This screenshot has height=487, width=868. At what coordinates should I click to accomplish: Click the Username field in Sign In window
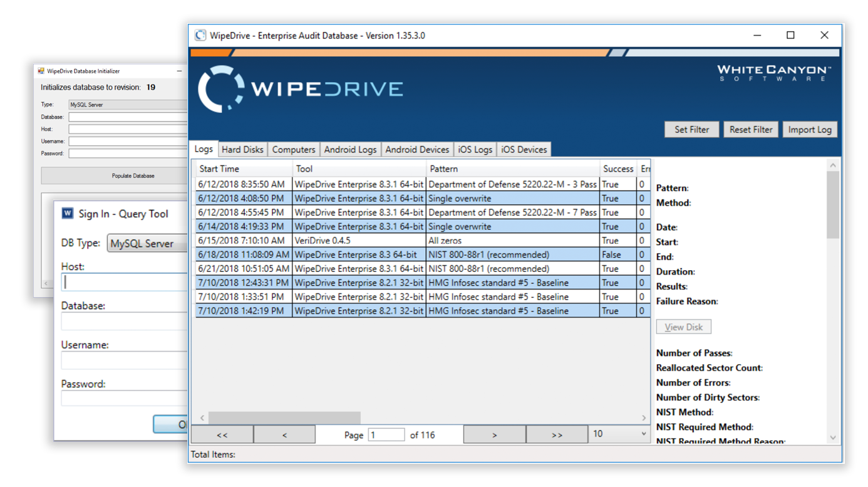124,360
